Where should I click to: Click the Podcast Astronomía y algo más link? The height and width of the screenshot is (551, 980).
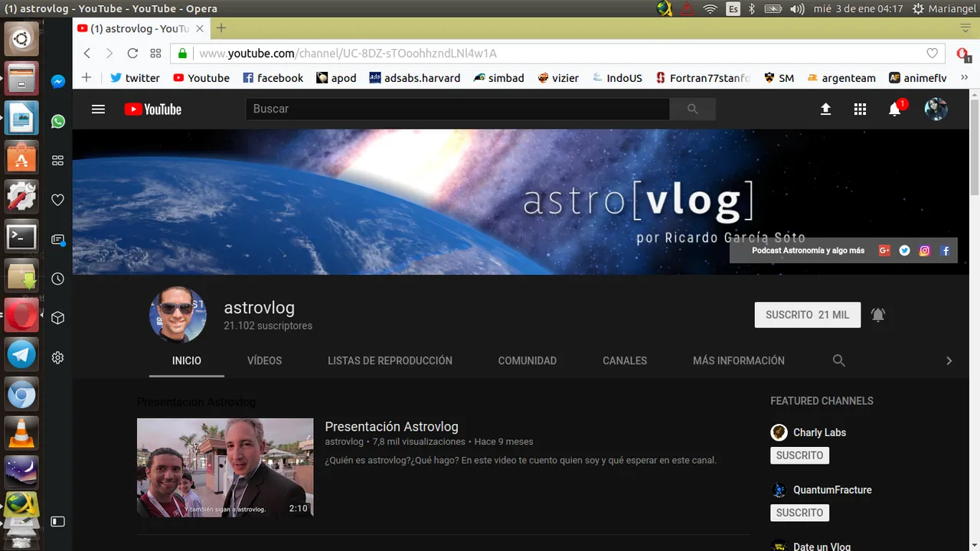pyautogui.click(x=808, y=250)
